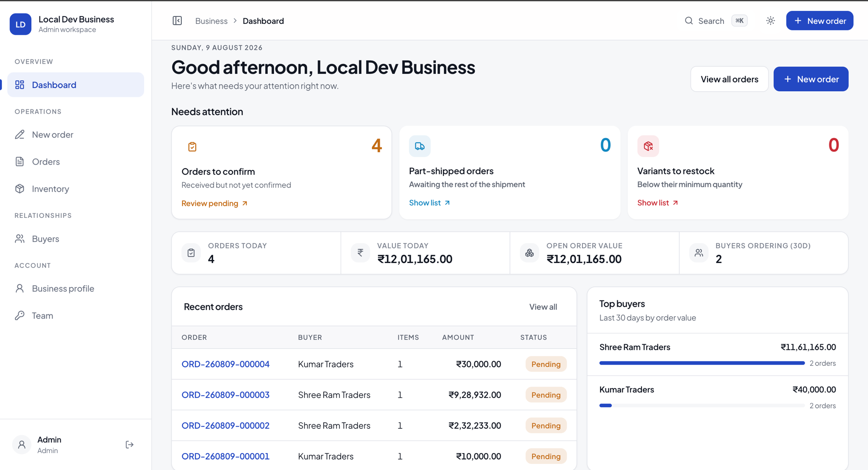Click the New order button beside View all orders
Viewport: 868px width, 470px height.
coord(811,79)
